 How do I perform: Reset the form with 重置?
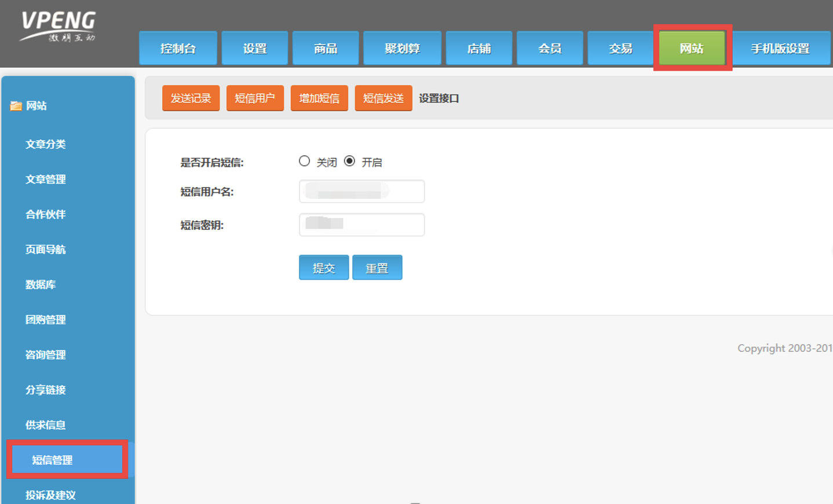pyautogui.click(x=377, y=268)
